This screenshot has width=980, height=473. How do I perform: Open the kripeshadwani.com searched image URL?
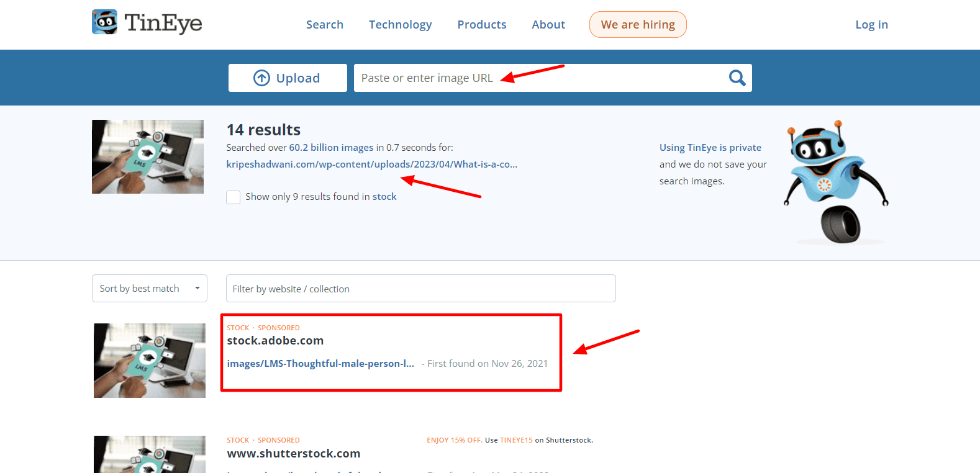372,164
